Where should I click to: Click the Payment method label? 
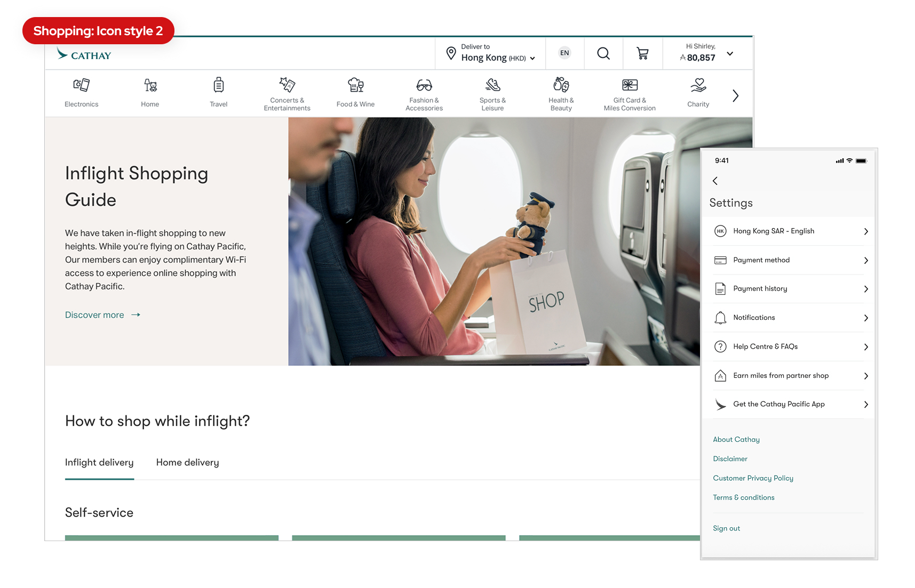761,260
